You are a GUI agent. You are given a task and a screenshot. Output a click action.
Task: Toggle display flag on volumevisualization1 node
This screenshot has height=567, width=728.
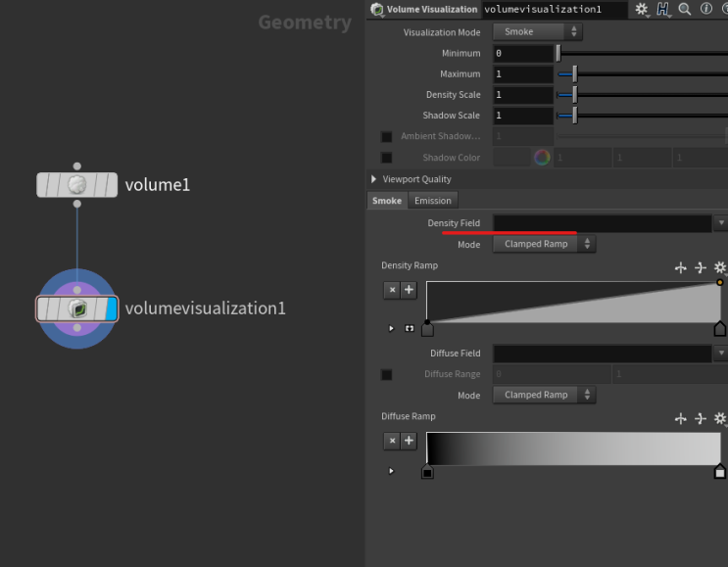point(112,308)
